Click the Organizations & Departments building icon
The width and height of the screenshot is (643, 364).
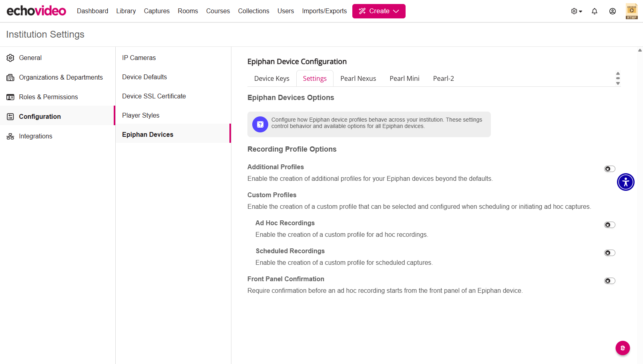point(10,78)
